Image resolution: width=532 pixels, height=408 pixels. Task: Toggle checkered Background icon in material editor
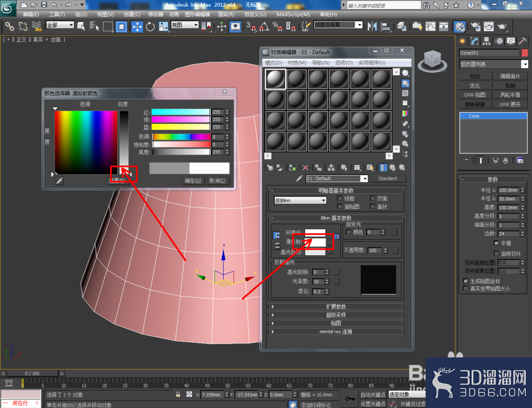[405, 93]
